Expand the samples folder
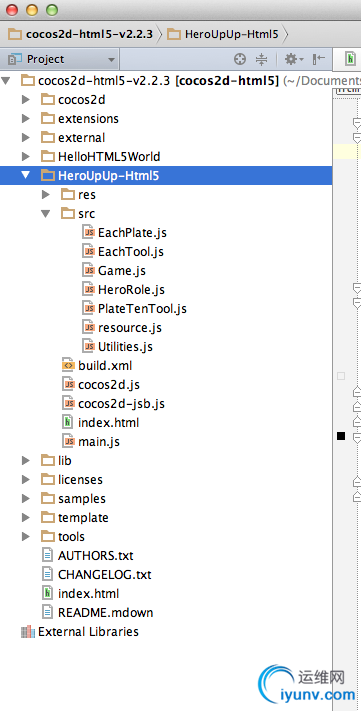Image resolution: width=361 pixels, height=711 pixels. (26, 498)
